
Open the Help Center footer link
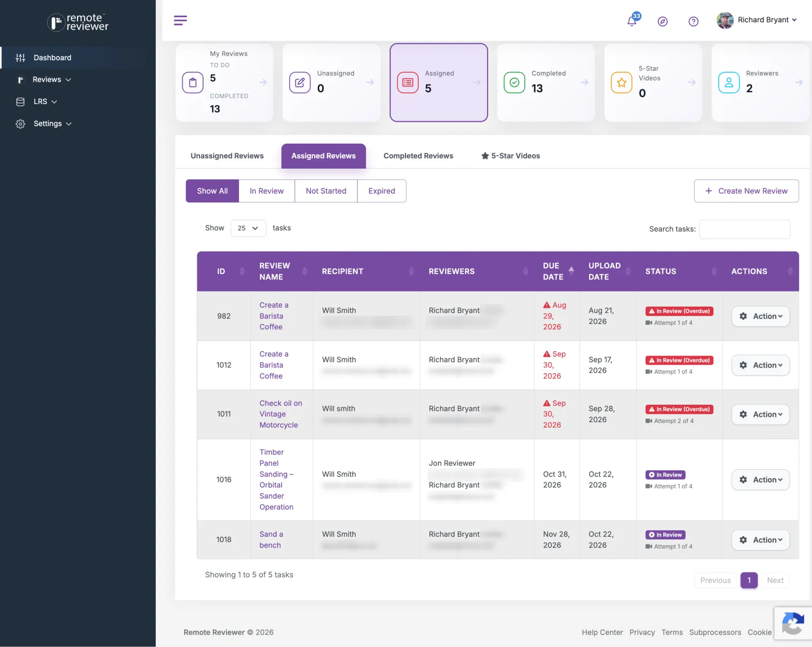coord(602,633)
